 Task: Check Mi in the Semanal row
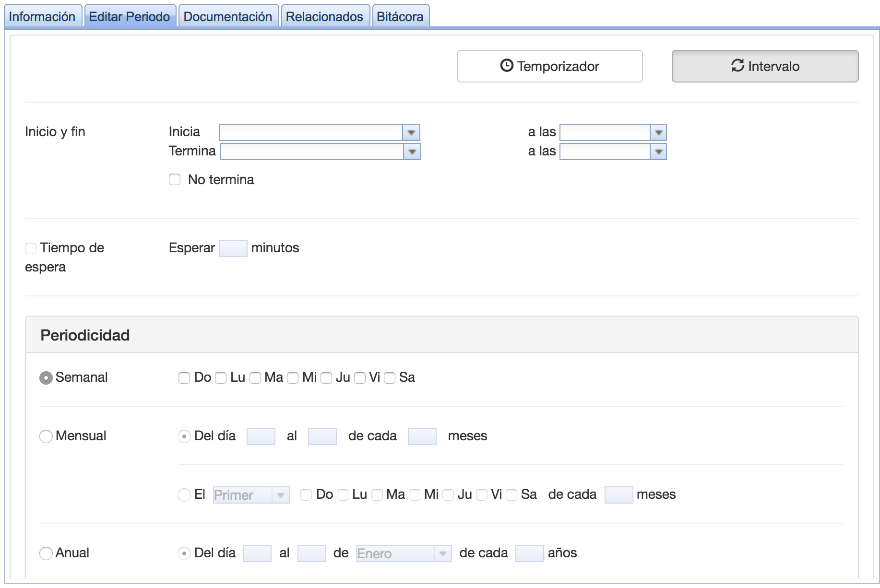point(293,378)
